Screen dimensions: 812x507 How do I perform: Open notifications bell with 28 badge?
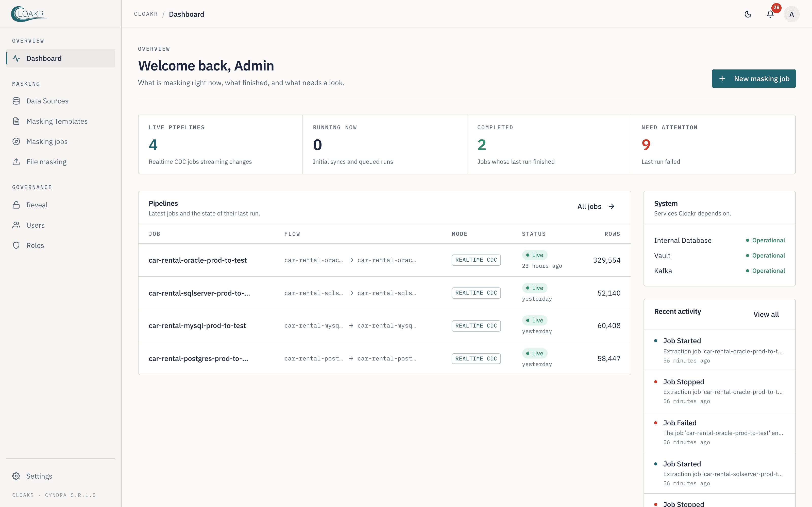[x=770, y=14]
